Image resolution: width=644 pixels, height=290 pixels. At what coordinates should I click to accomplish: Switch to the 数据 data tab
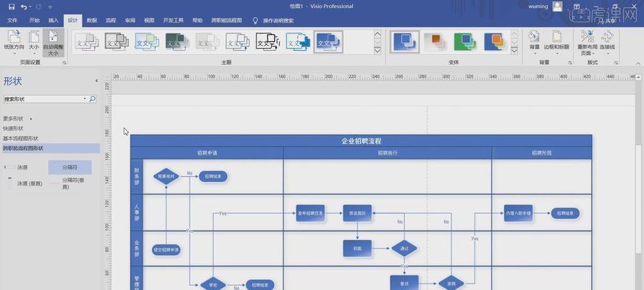pos(92,20)
